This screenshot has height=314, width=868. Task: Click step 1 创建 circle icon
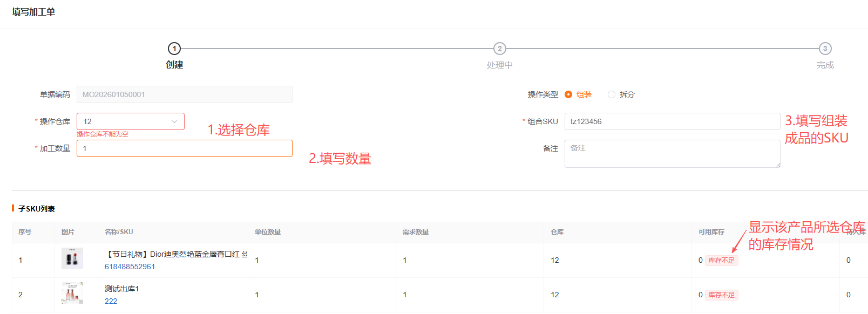coord(174,49)
